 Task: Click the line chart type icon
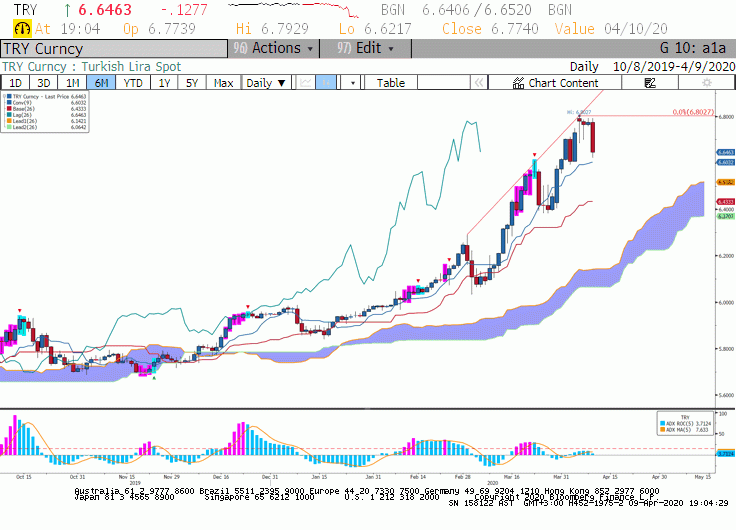pyautogui.click(x=306, y=83)
